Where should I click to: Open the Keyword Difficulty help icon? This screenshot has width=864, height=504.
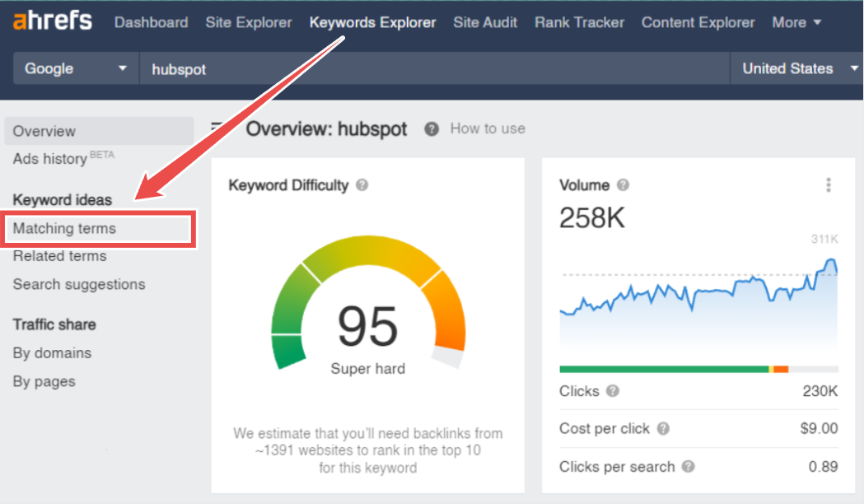click(362, 185)
